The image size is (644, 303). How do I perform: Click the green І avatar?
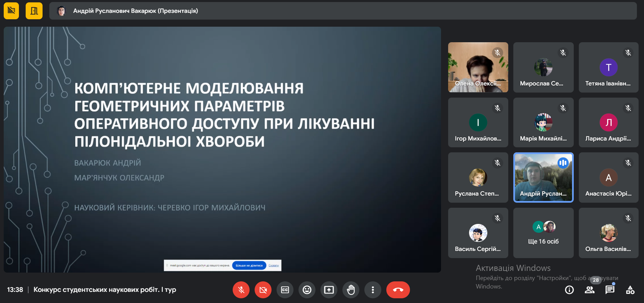[478, 122]
